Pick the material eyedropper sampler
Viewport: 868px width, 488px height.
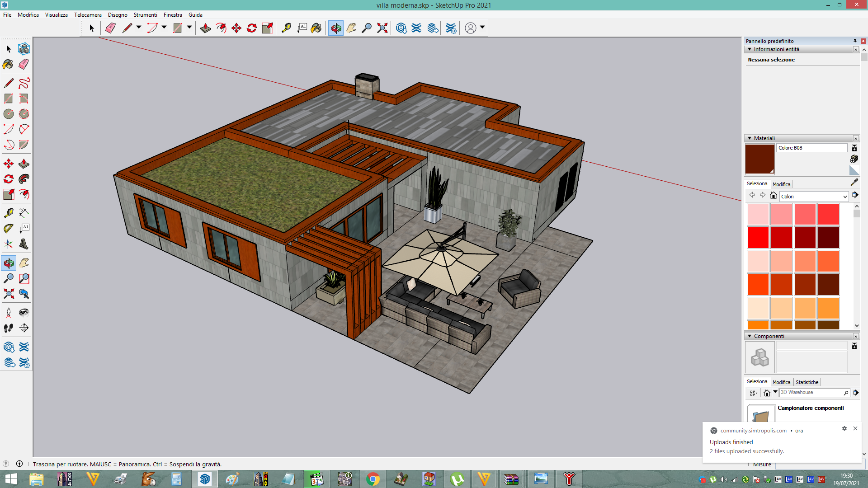coord(854,182)
